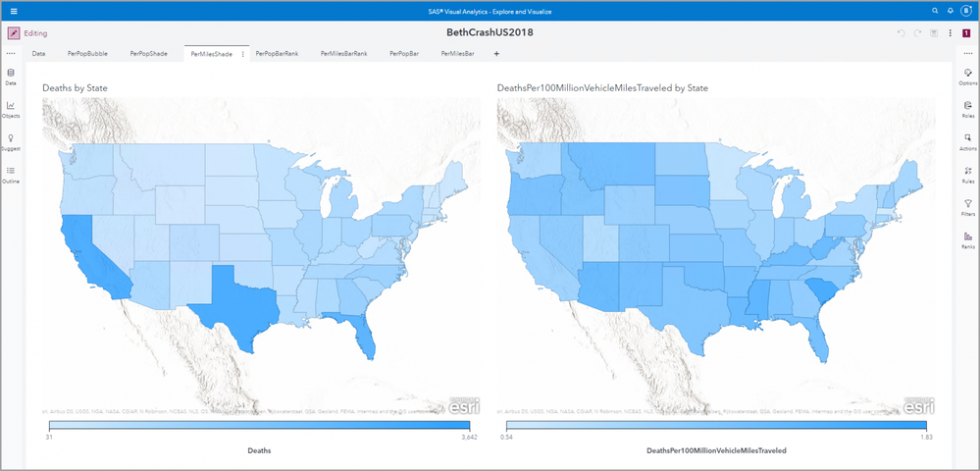Select the Deaths by State map title
Image resolution: width=980 pixels, height=471 pixels.
75,88
